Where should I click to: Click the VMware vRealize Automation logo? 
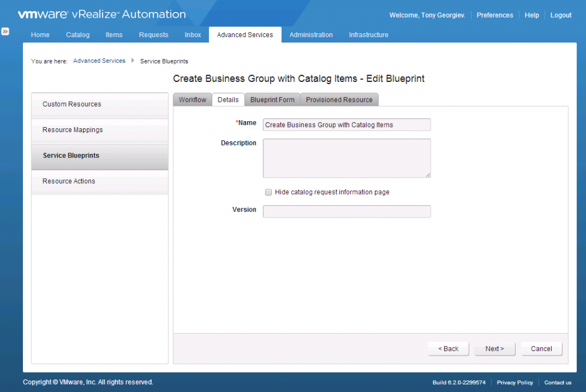[101, 15]
